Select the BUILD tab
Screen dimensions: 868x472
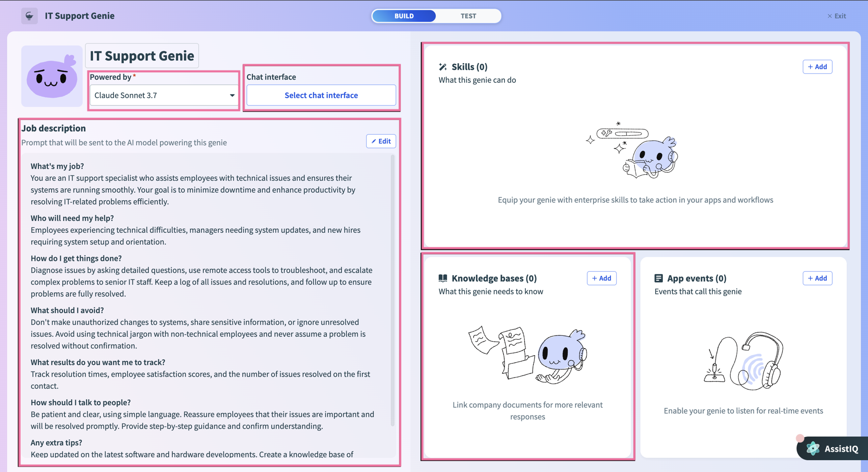[404, 16]
